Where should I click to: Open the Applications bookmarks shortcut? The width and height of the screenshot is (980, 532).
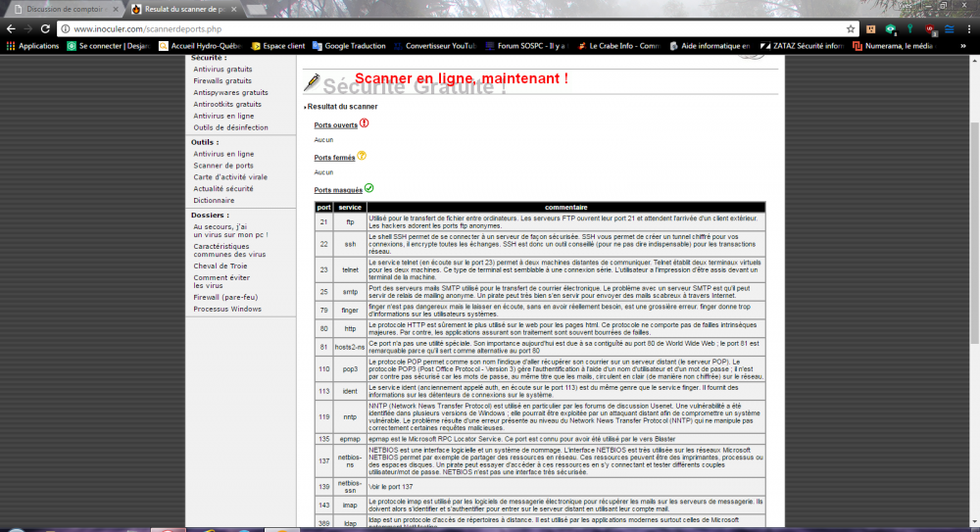pyautogui.click(x=32, y=46)
